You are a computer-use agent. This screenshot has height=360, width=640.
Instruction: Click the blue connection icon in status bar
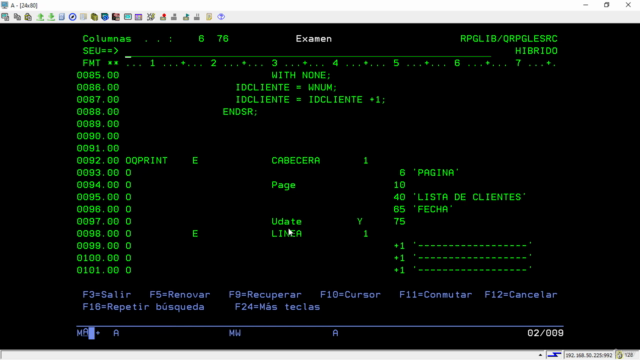pos(554,355)
